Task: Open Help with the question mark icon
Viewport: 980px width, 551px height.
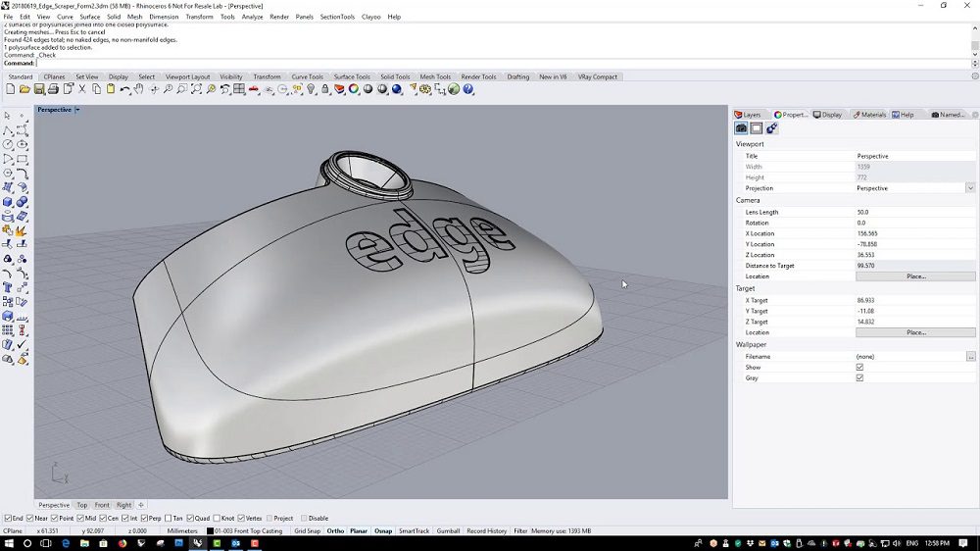Action: (468, 89)
